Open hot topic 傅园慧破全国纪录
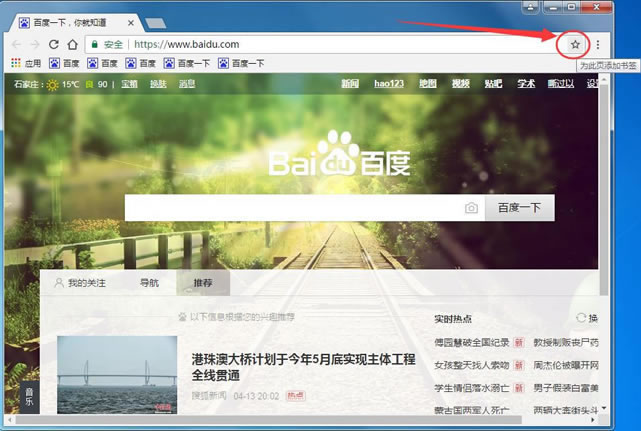641x431 pixels. [x=471, y=342]
